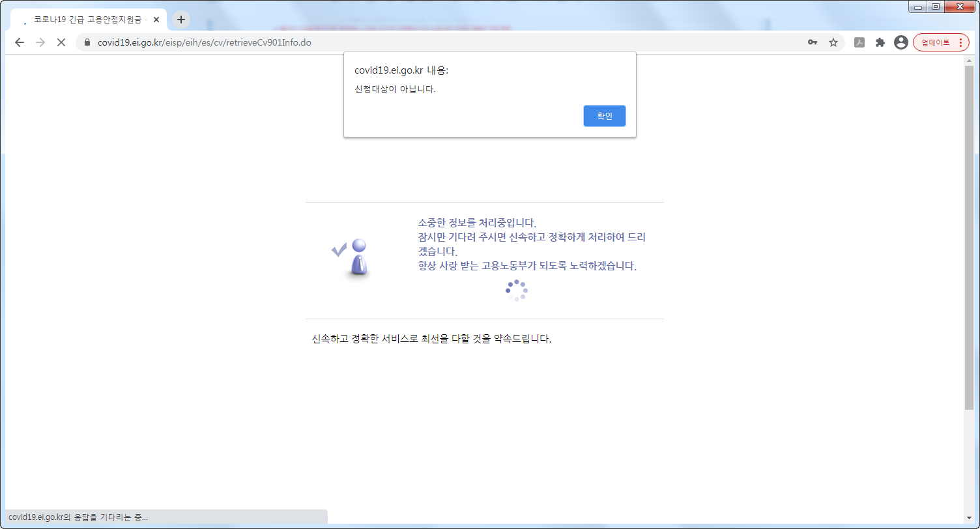Maximize the Chrome window
The height and width of the screenshot is (529, 980).
(x=935, y=7)
